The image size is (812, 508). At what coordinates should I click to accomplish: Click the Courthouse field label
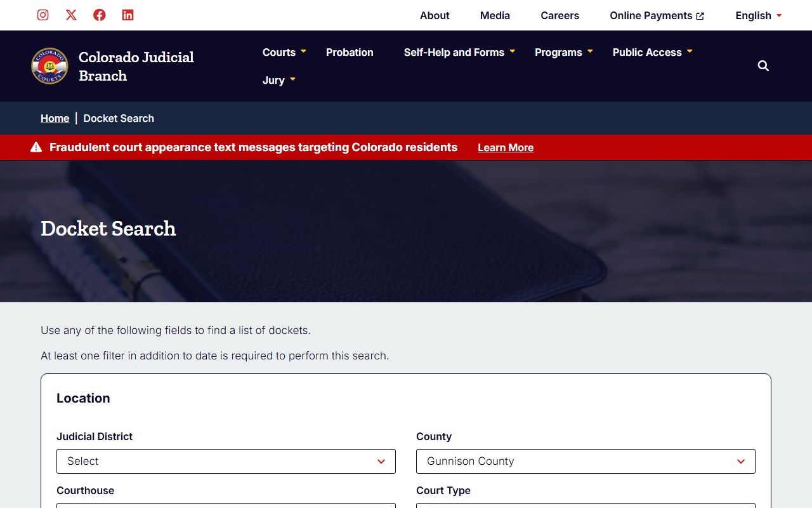pyautogui.click(x=85, y=490)
